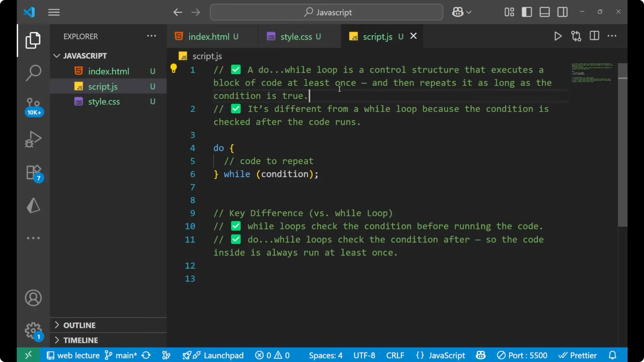Image resolution: width=644 pixels, height=362 pixels.
Task: Toggle the secondary sidebar visibility
Action: click(x=562, y=12)
